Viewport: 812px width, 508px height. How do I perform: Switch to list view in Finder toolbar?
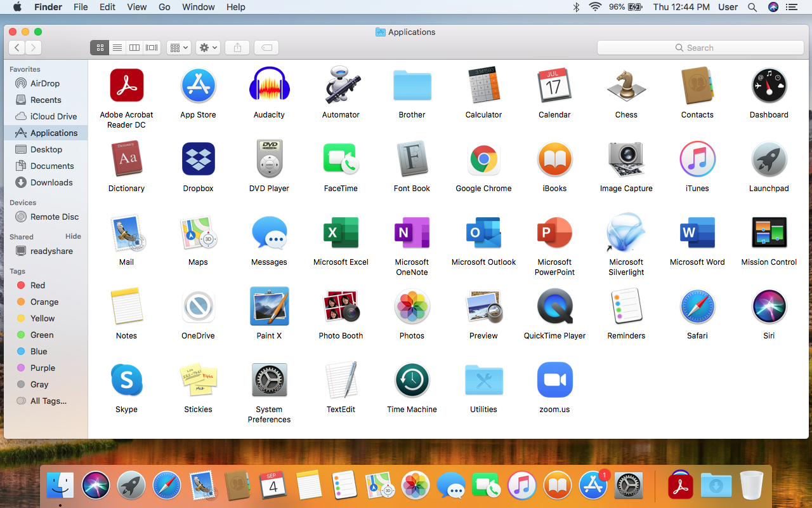[117, 48]
